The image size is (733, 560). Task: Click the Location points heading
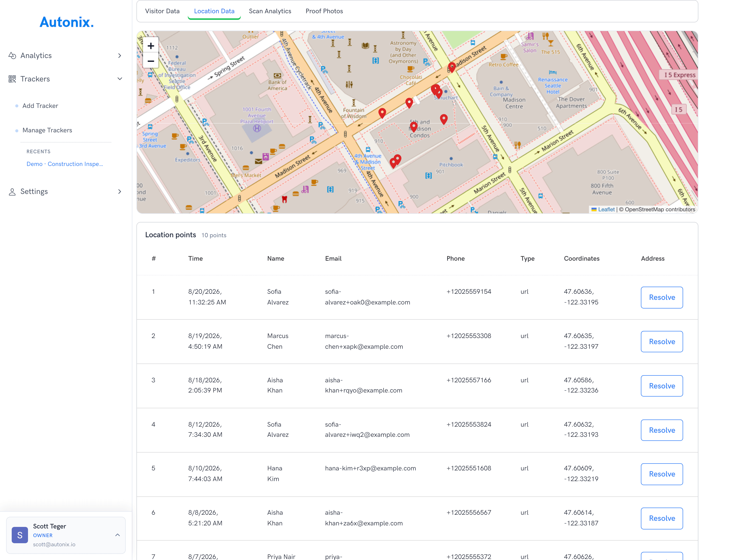170,235
